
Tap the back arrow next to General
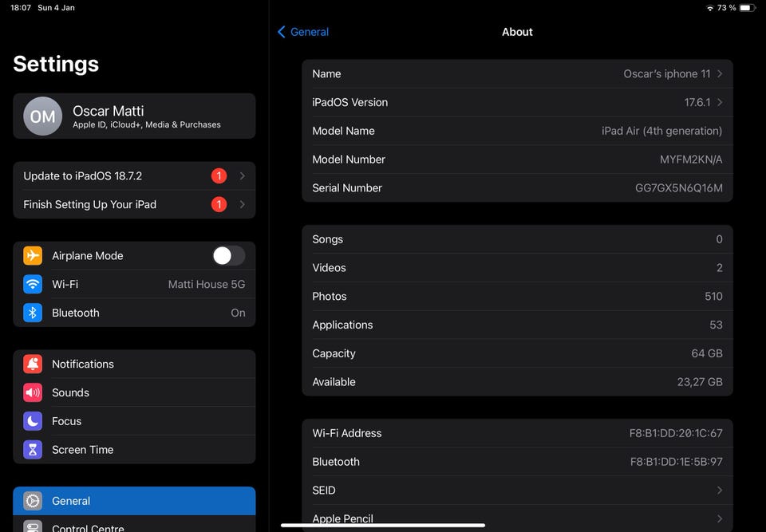(x=282, y=32)
